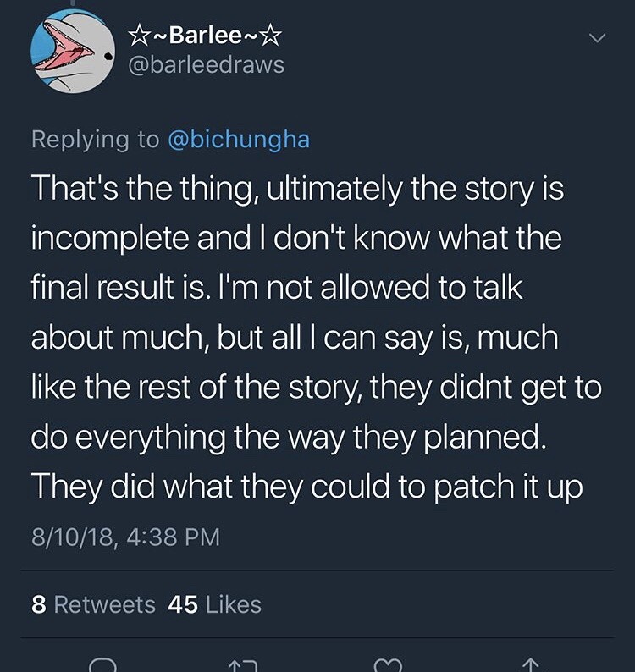Image resolution: width=635 pixels, height=672 pixels.
Task: Reply to the tweet using the speech bubble icon
Action: 101,664
